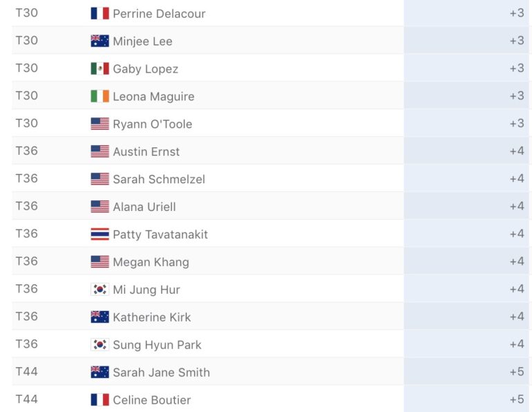Viewport: 532px width, 412px height.
Task: Open Sarah Schmelzel's player name link
Action: (159, 179)
